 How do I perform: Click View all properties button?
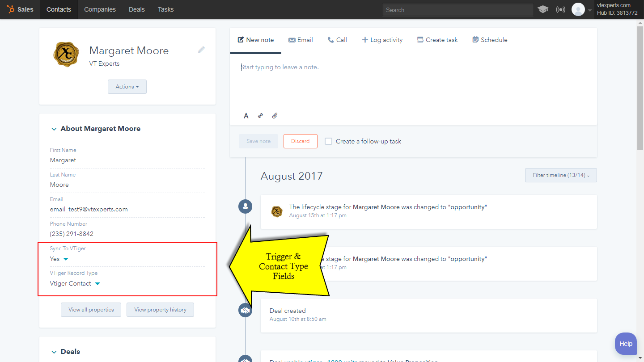(x=91, y=310)
